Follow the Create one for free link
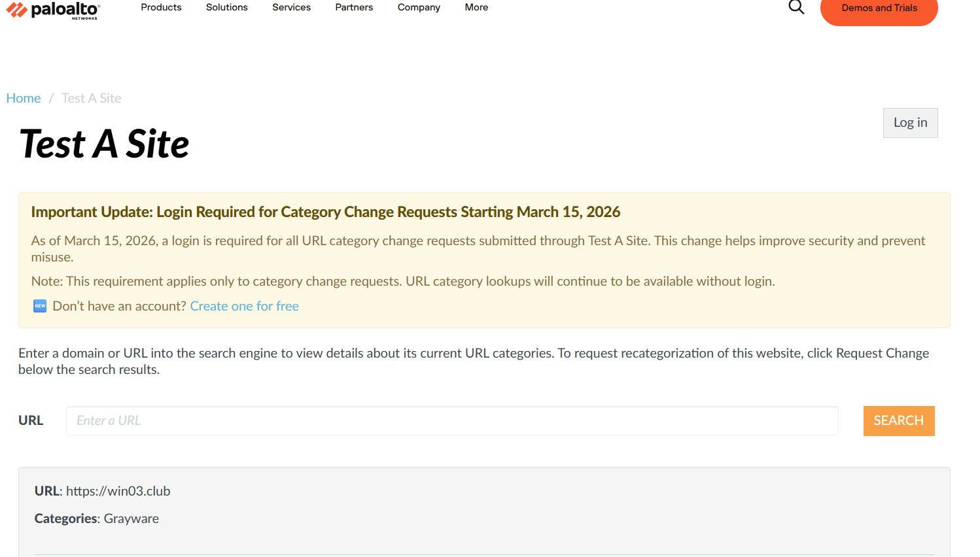This screenshot has height=557, width=980. click(x=245, y=306)
